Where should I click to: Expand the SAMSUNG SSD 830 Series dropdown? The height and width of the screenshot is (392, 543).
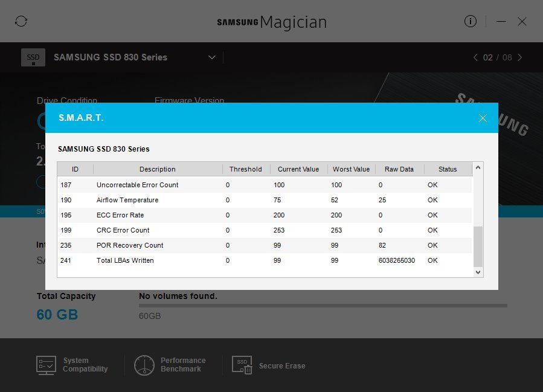(x=212, y=57)
